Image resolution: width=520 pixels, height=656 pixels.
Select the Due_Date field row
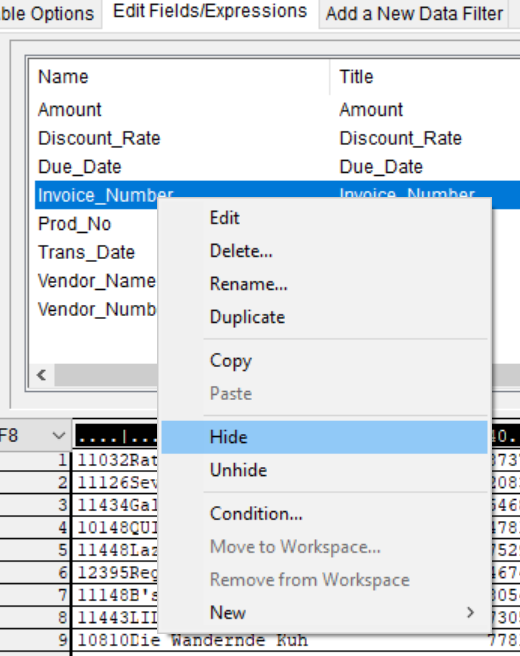click(x=277, y=167)
